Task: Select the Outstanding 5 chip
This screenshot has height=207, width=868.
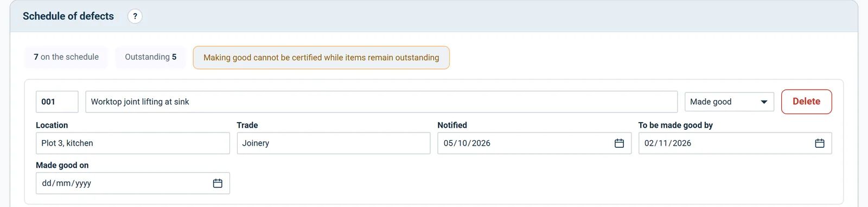Action: pyautogui.click(x=150, y=57)
